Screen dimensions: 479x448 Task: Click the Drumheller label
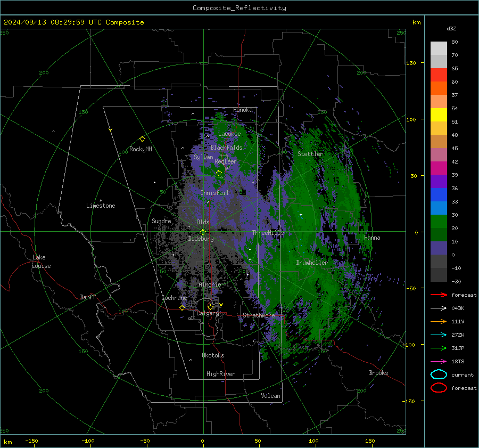[312, 263]
